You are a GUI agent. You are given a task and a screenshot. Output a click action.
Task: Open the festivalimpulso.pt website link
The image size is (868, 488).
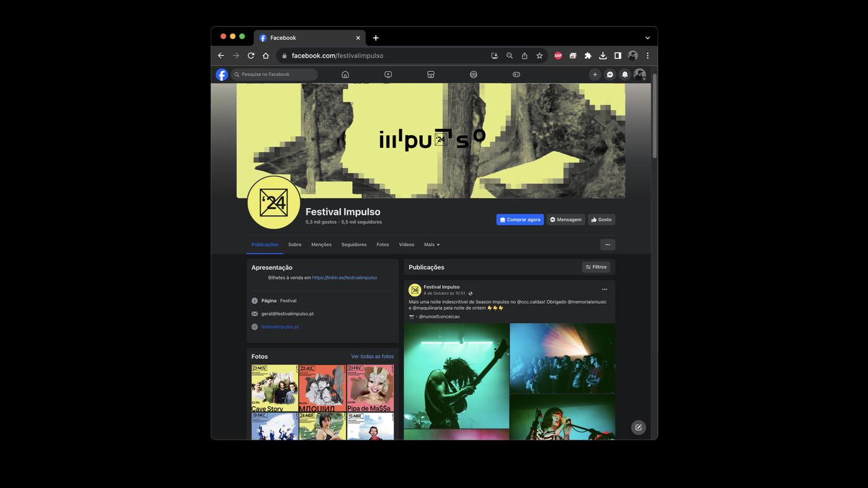pos(280,327)
